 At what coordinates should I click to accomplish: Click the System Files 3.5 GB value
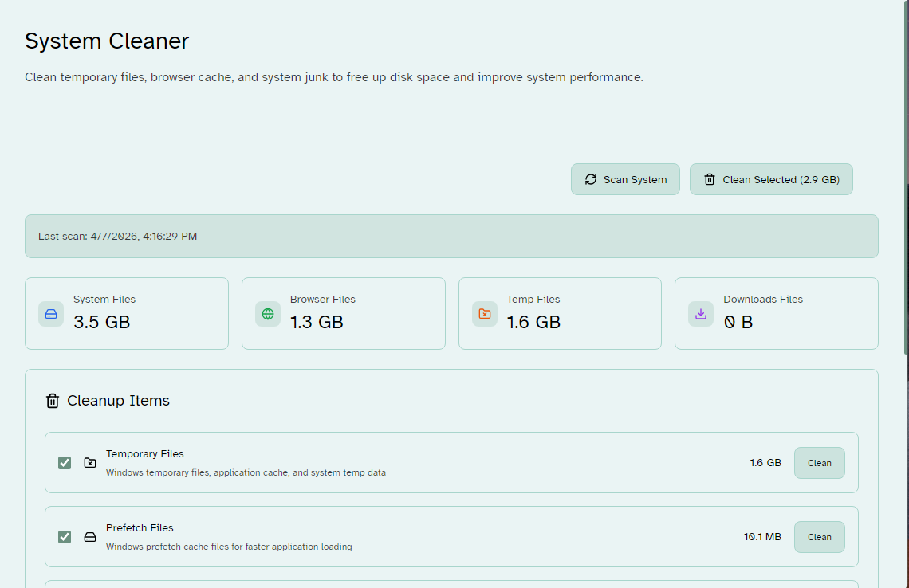click(x=101, y=322)
